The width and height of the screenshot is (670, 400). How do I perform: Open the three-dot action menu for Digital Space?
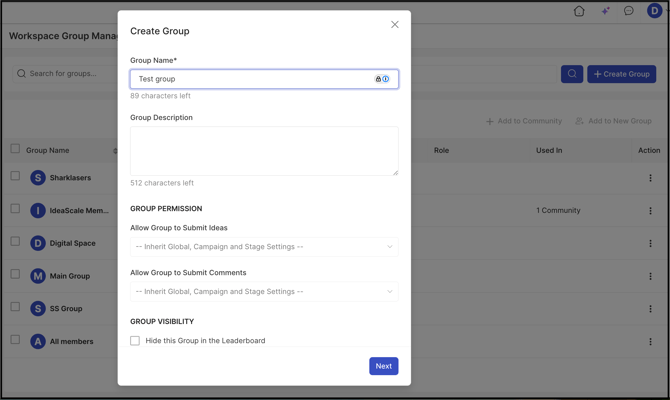point(650,243)
